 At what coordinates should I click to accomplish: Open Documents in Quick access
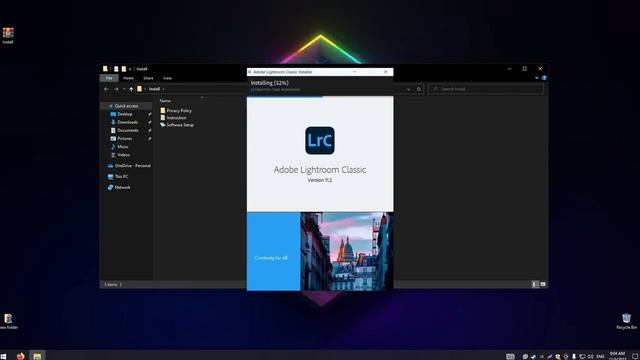coord(128,130)
